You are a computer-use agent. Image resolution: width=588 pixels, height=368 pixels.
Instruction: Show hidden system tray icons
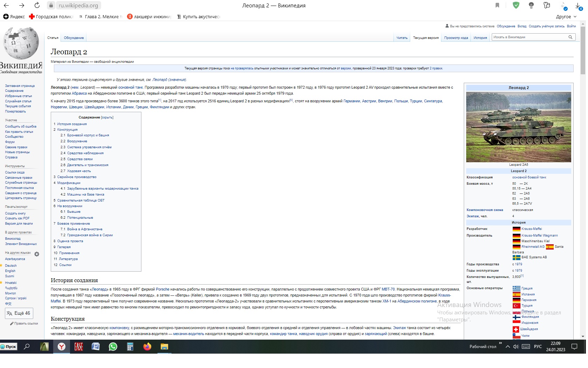507,347
